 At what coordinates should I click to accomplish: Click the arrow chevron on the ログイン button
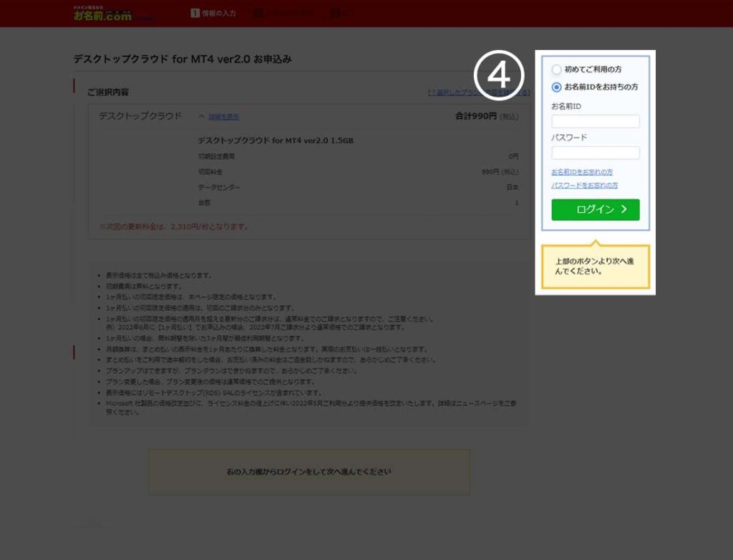624,209
